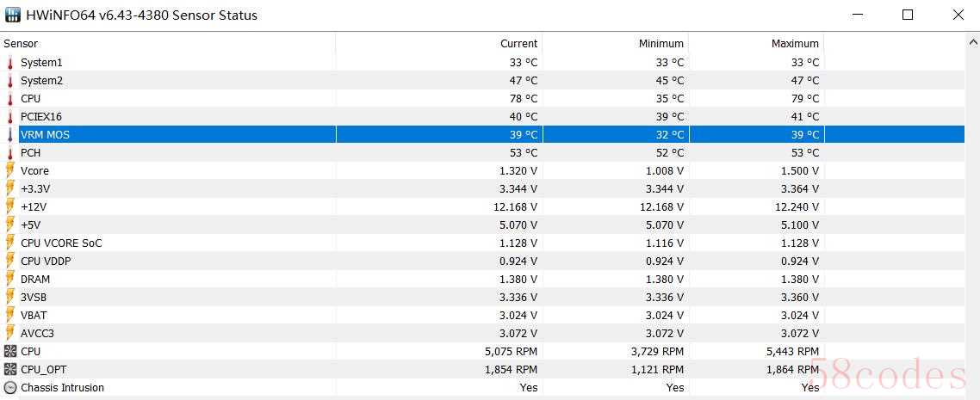
Task: Click the 1.500 V maximum Vcore value
Action: [x=800, y=171]
